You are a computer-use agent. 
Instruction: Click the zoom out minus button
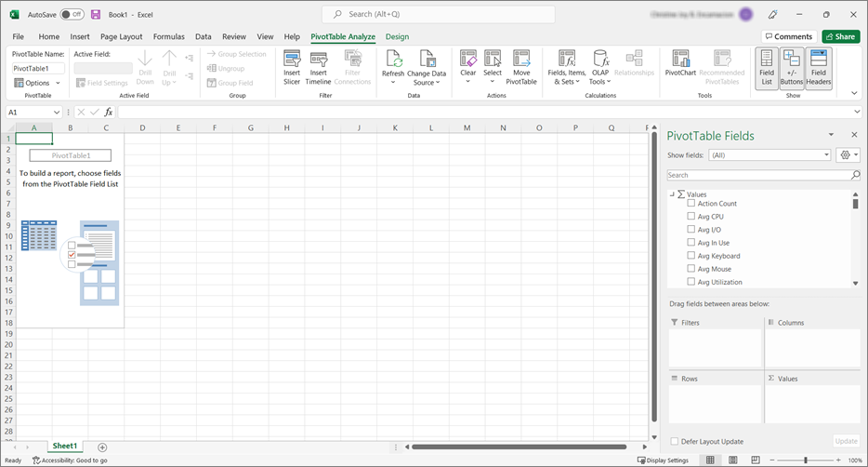point(772,460)
